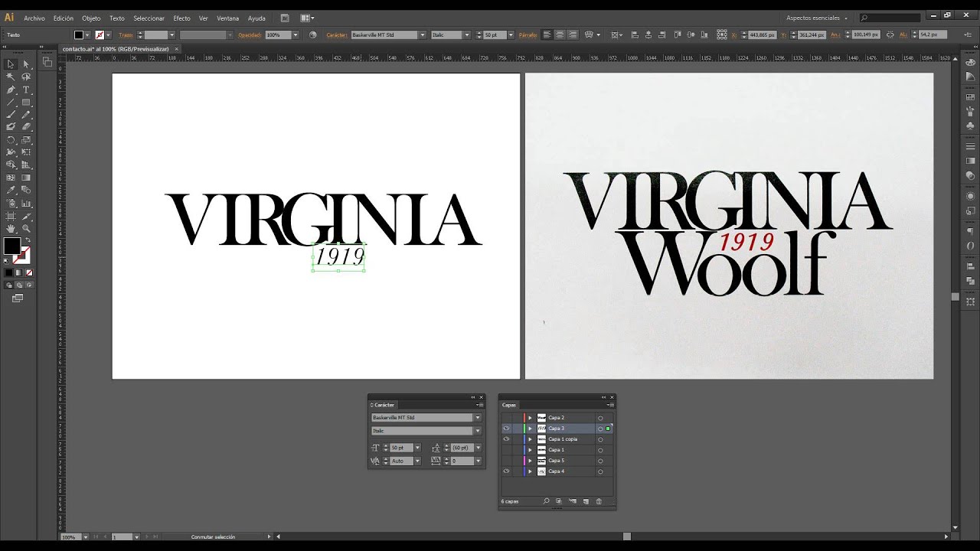Select the Type tool
Image resolution: width=980 pixels, height=551 pixels.
click(x=26, y=90)
